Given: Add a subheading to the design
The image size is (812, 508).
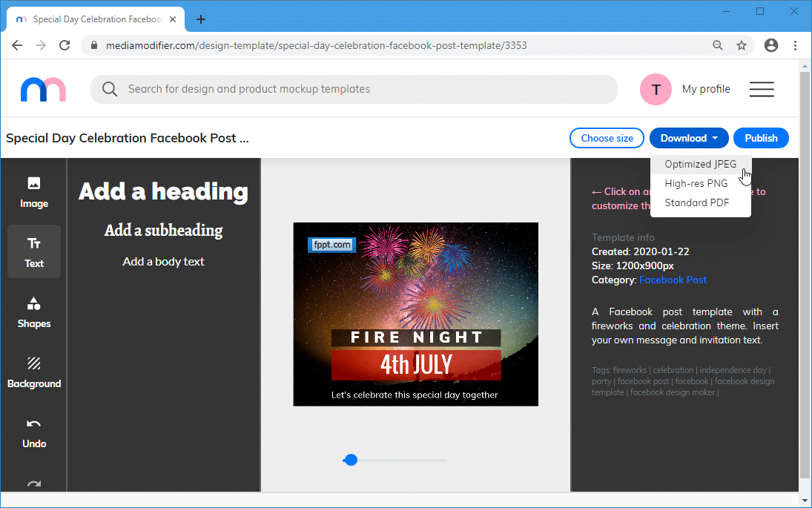Looking at the screenshot, I should tap(164, 230).
